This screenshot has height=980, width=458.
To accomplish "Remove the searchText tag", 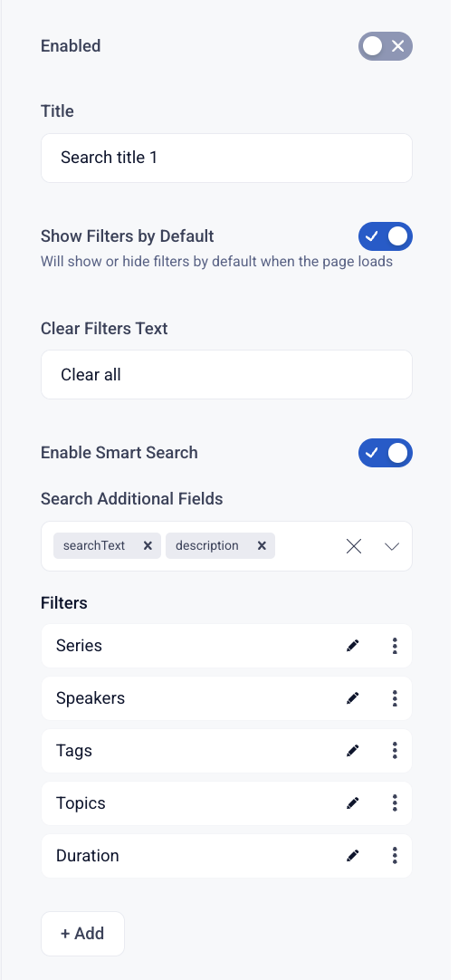I will coord(148,545).
